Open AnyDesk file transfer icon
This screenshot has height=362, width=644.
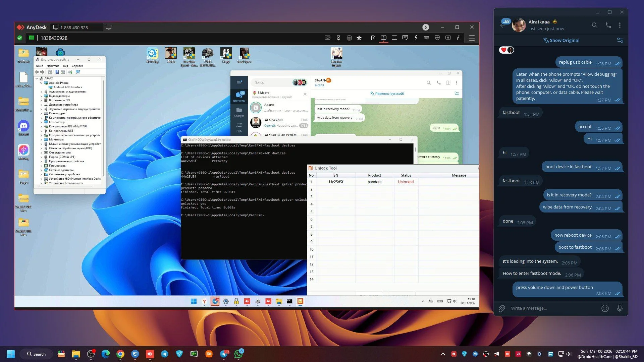tap(373, 38)
